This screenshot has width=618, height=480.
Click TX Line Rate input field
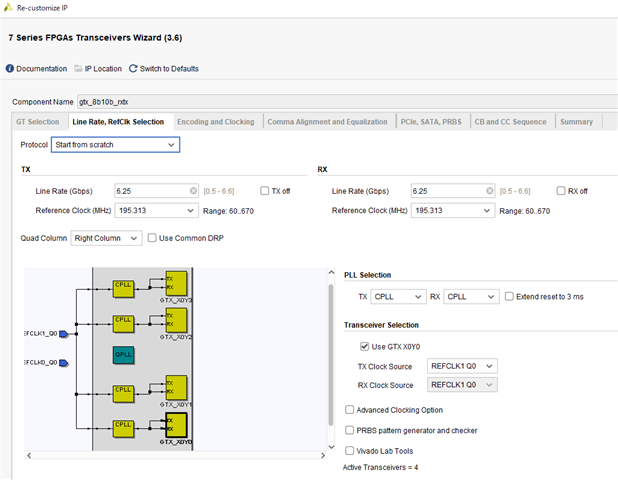156,191
